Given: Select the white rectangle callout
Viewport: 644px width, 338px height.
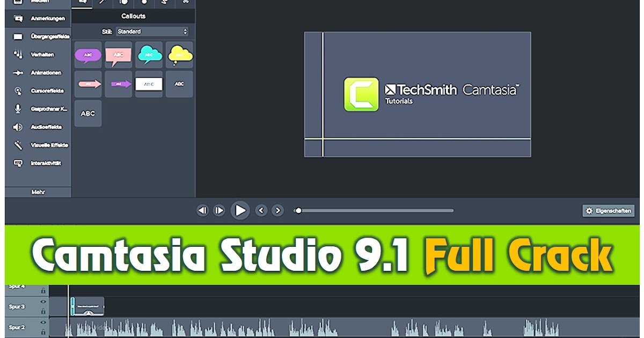Looking at the screenshot, I should pyautogui.click(x=149, y=84).
